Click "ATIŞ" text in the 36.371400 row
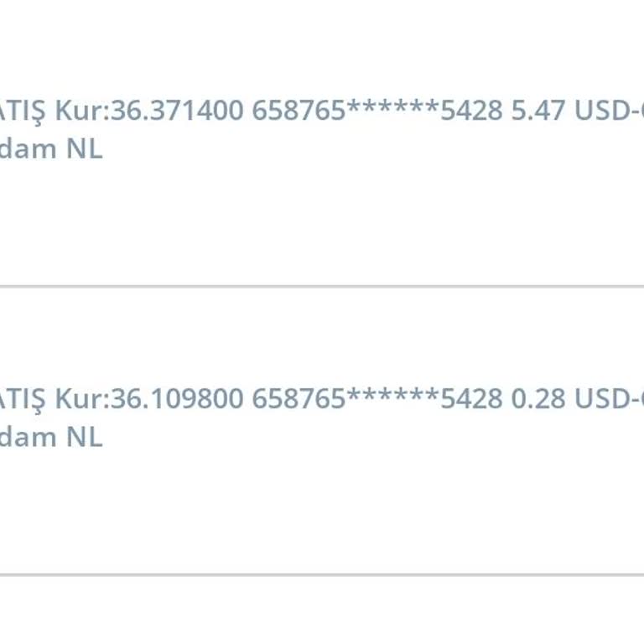The height and width of the screenshot is (644, 644). [23, 111]
